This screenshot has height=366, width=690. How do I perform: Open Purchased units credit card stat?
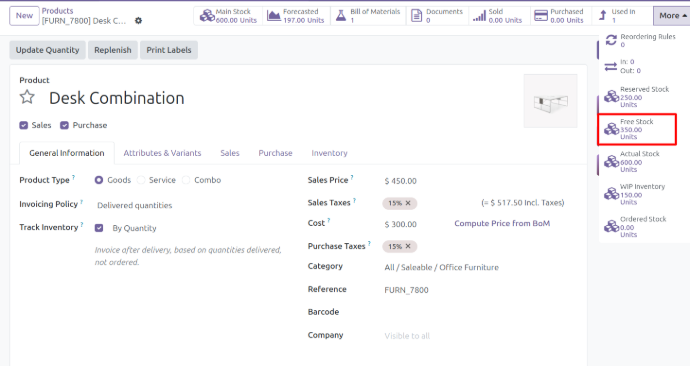[560, 16]
